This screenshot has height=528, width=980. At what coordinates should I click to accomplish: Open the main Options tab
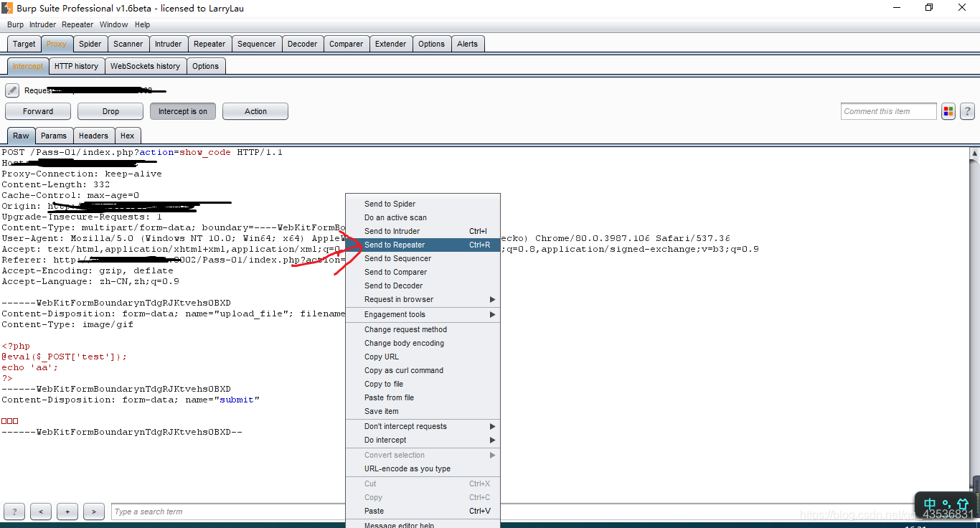click(x=432, y=44)
